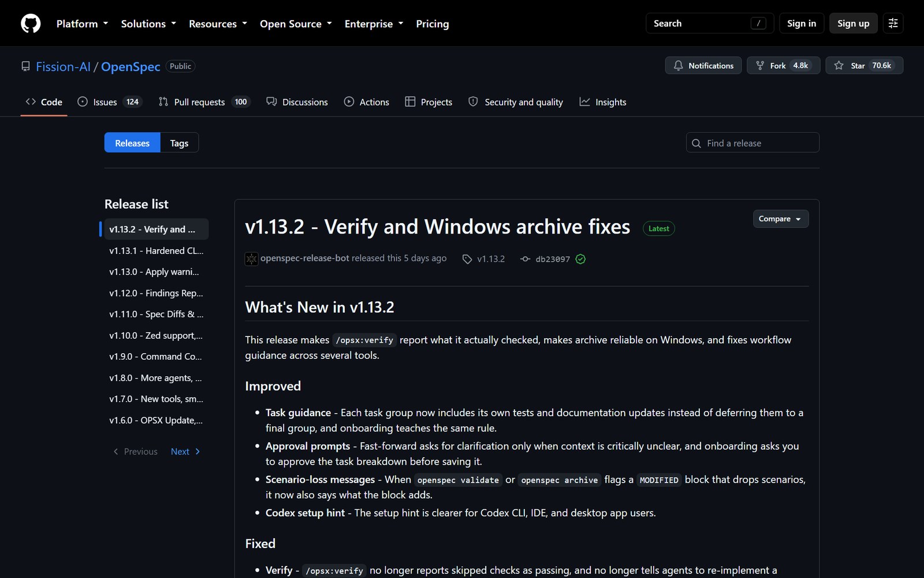
Task: Select v1.12.0 - Findings Rep... release
Action: [157, 293]
